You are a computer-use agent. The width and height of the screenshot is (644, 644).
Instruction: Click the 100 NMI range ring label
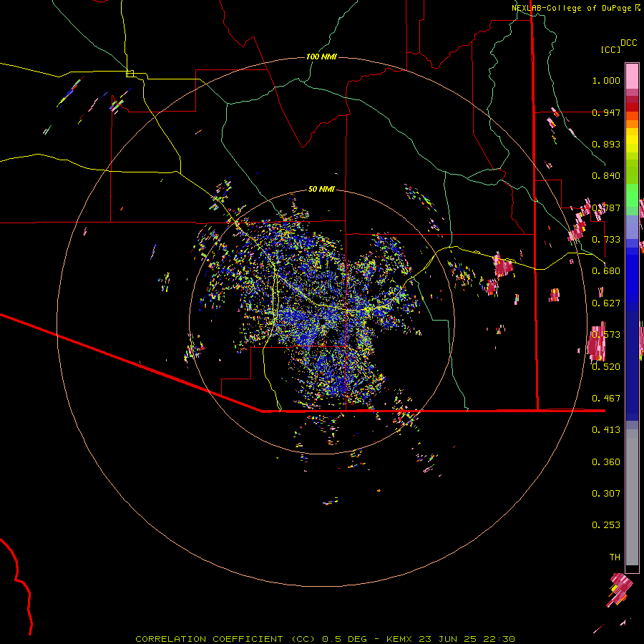321,57
